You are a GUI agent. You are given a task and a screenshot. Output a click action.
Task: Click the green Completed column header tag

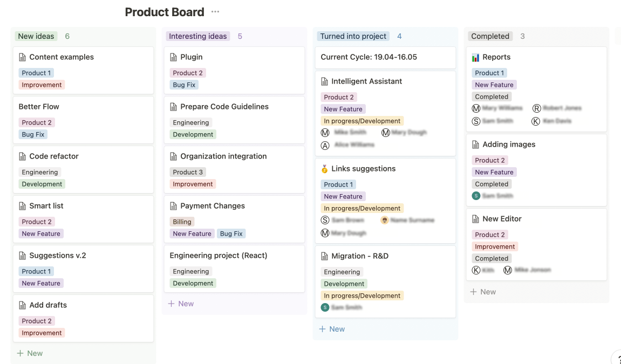point(490,36)
